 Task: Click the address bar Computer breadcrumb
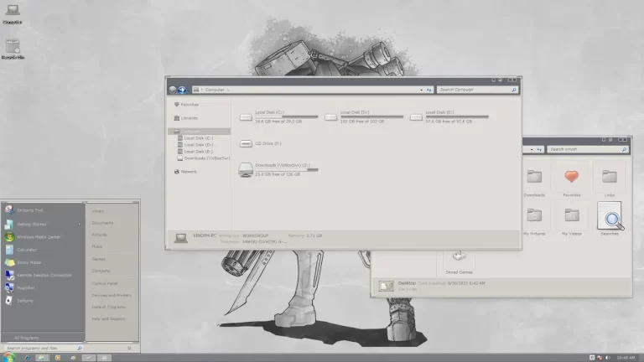(215, 90)
